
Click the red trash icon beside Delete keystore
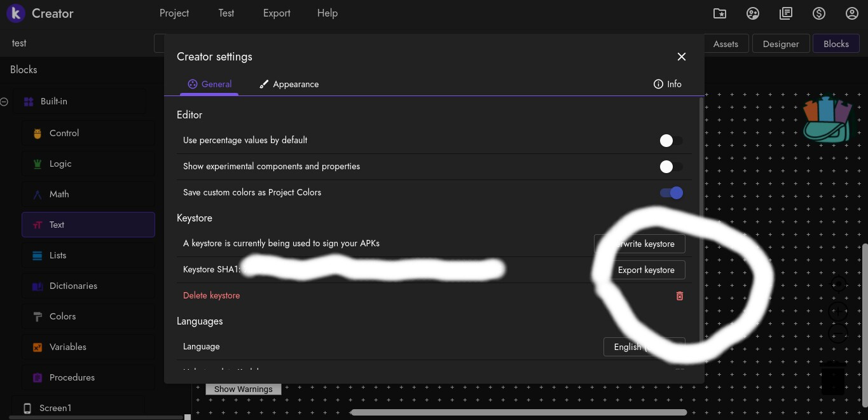[679, 296]
